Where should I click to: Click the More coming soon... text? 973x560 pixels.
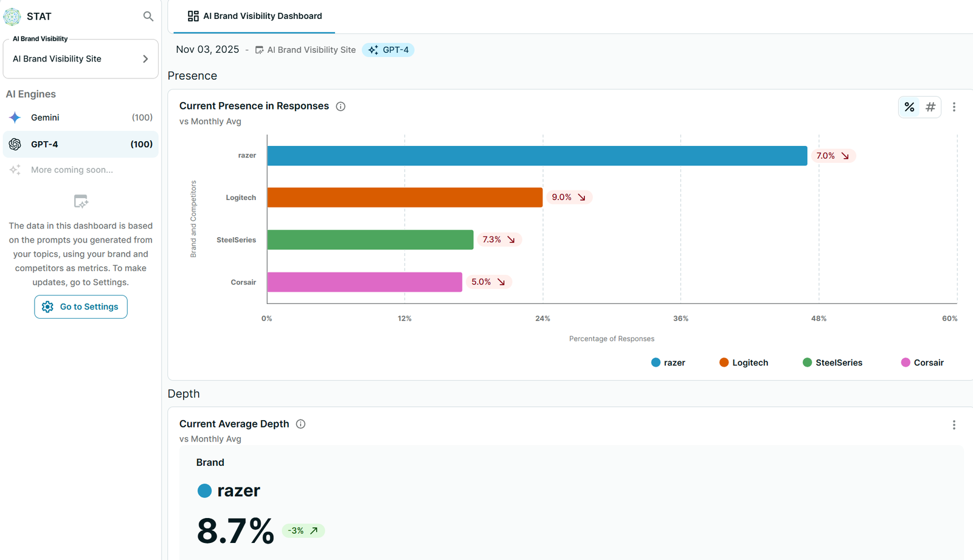pos(72,170)
